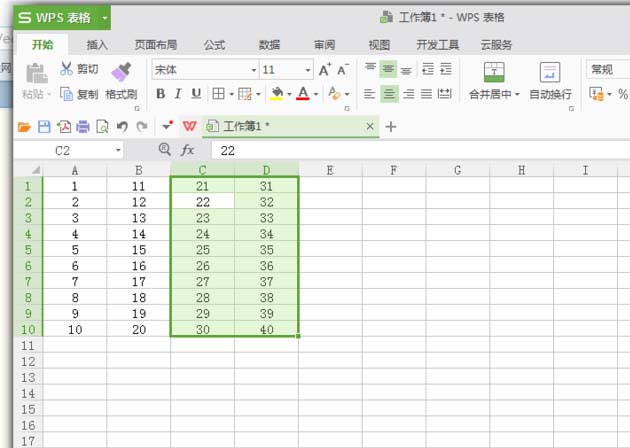Undo the last action
The image size is (630, 448).
[x=122, y=127]
